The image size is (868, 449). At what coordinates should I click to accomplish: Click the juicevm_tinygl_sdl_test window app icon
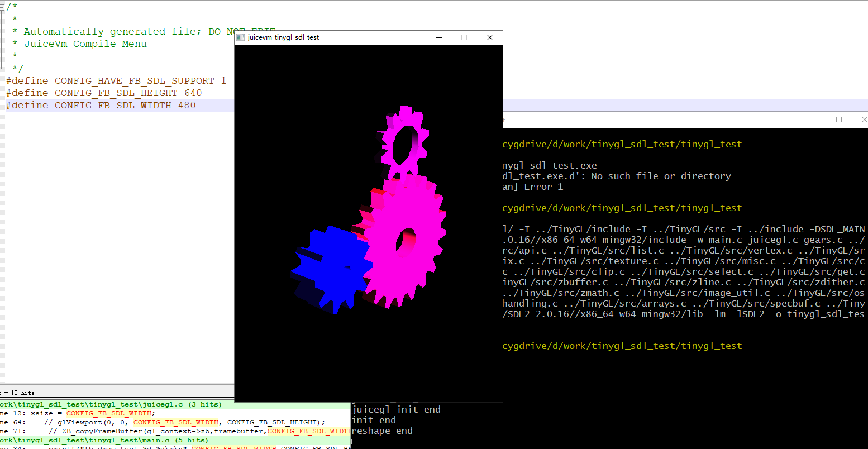[241, 37]
